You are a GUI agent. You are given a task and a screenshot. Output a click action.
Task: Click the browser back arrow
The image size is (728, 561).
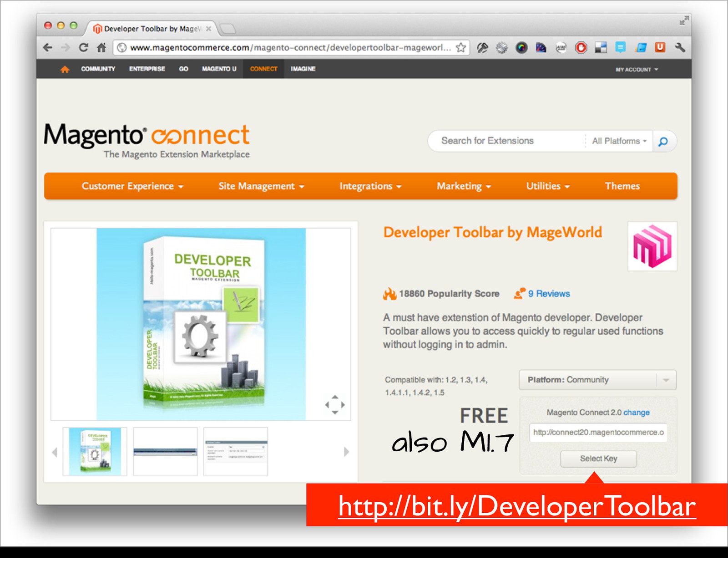(48, 47)
